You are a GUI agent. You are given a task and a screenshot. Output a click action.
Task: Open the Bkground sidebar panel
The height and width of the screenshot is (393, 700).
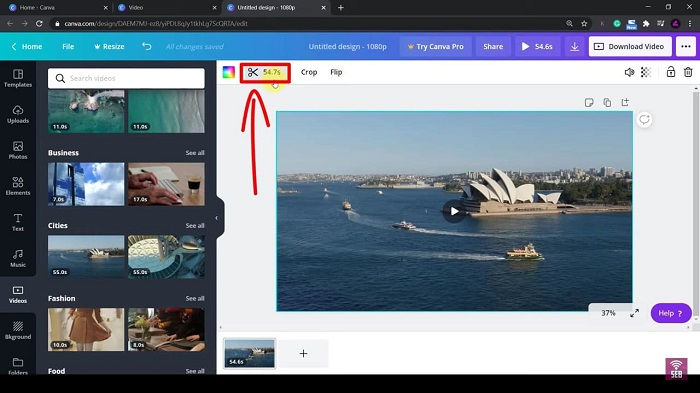[18, 331]
